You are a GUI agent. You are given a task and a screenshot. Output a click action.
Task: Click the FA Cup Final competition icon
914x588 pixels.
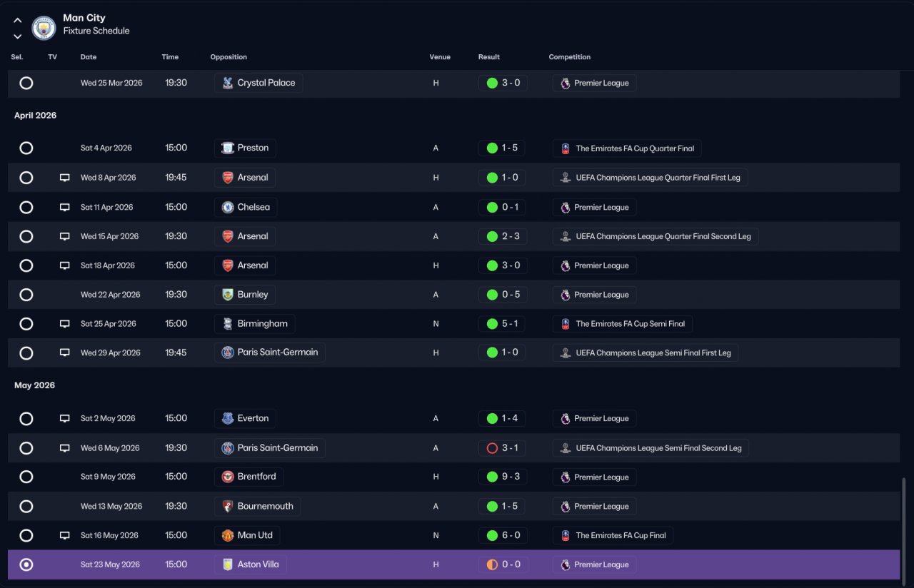coord(566,535)
